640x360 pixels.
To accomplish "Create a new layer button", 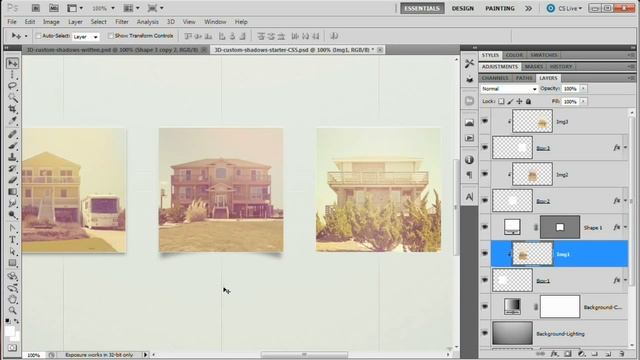I will coord(608,354).
